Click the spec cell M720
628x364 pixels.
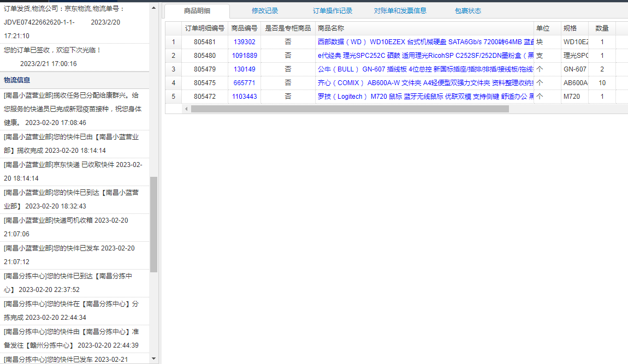pos(574,97)
